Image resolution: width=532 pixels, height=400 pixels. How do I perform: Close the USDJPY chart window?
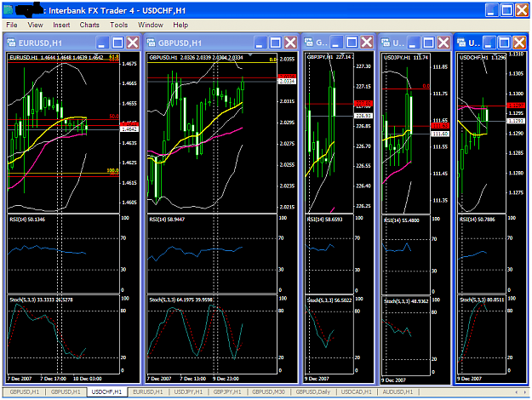pos(443,43)
